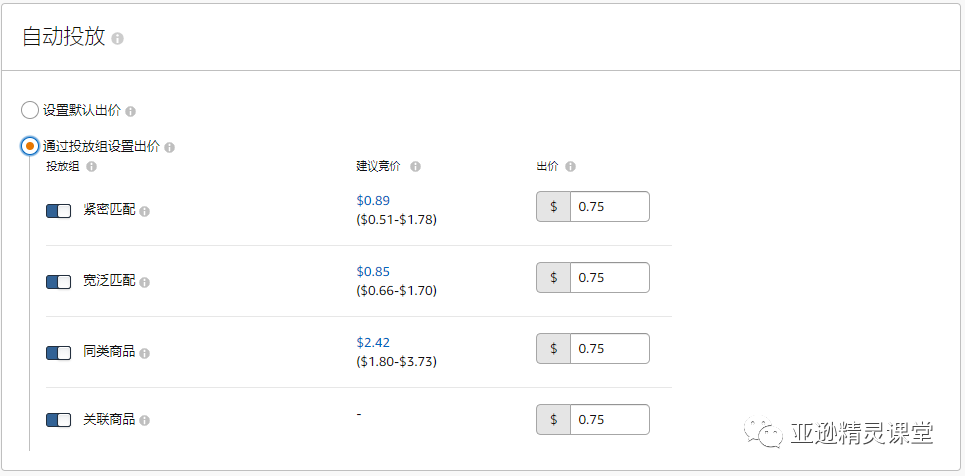Viewport: 965px width, 476px height.
Task: Click info icon next to 投放组 column header
Action: point(92,167)
